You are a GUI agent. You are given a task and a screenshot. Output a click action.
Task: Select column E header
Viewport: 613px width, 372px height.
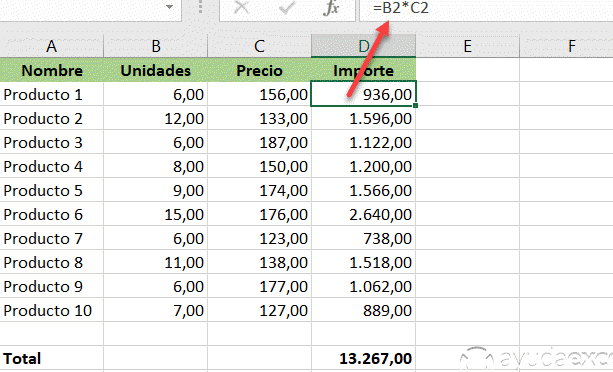468,46
